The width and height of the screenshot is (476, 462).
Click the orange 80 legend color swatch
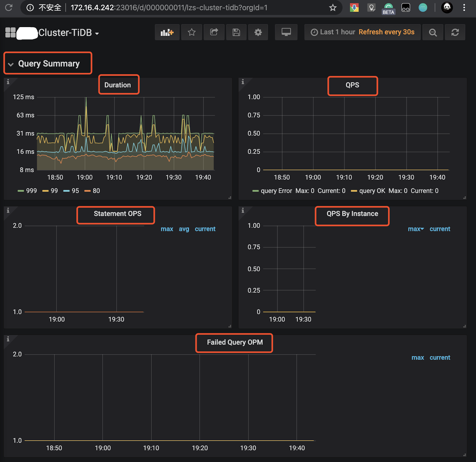click(x=87, y=191)
